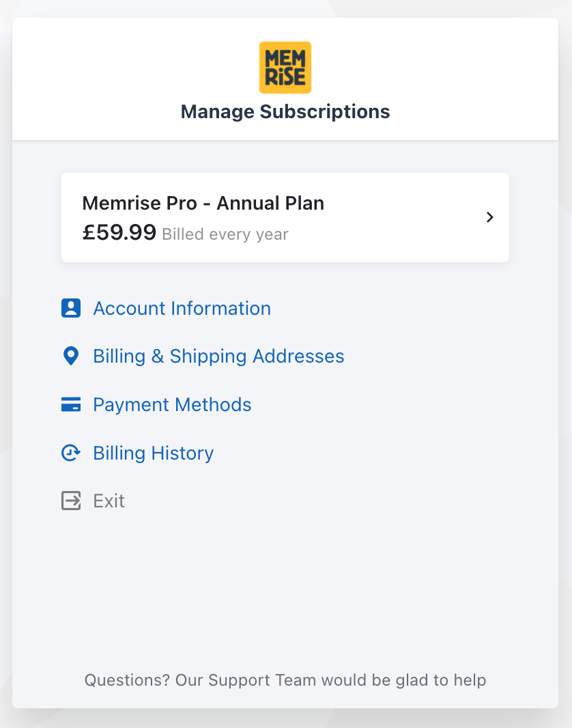Click the exit door icon
This screenshot has height=728, width=572.
point(71,501)
